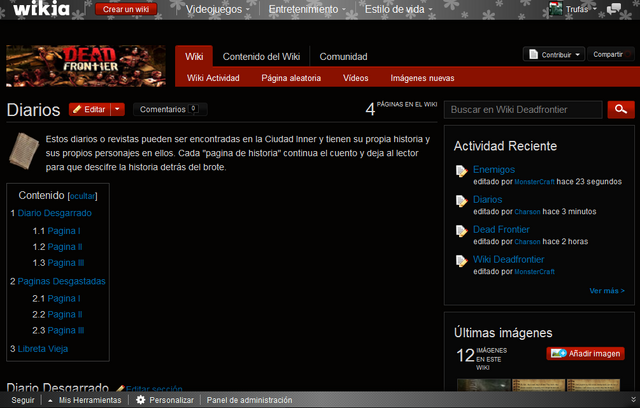Image resolution: width=640 pixels, height=408 pixels.
Task: Collapse the bottom toolbar with the chevron
Action: [x=633, y=400]
